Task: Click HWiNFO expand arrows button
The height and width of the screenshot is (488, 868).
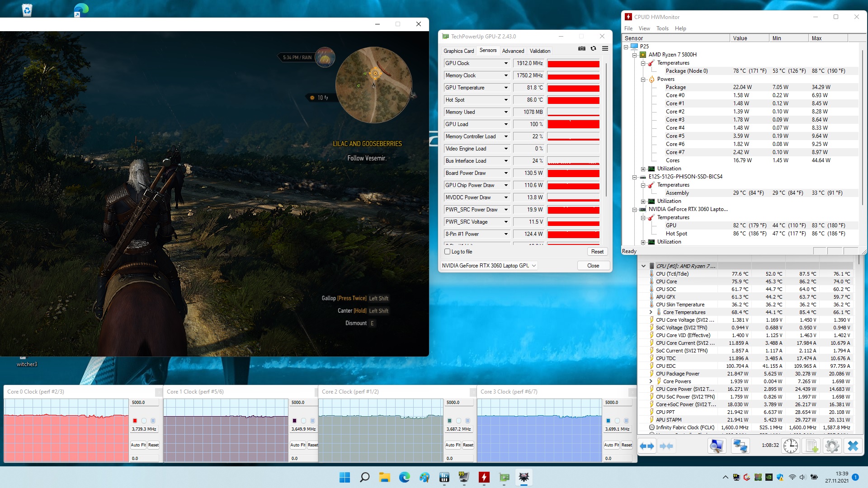Action: [647, 446]
